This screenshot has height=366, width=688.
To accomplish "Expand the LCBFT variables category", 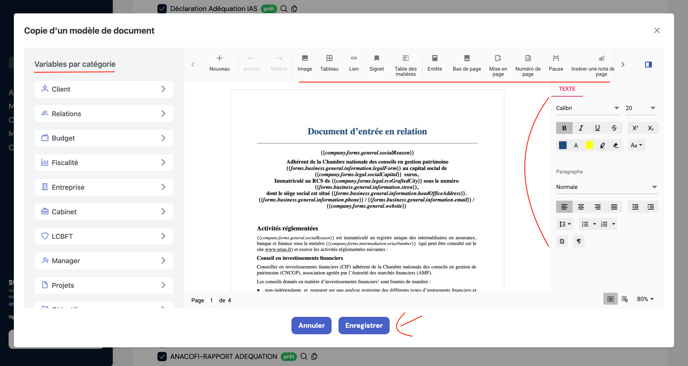I will (104, 237).
